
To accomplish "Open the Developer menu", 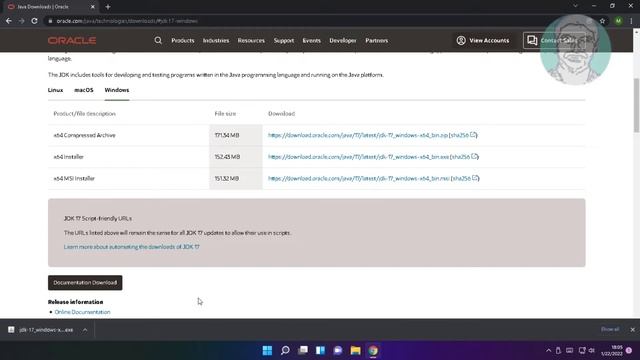I will pyautogui.click(x=343, y=40).
